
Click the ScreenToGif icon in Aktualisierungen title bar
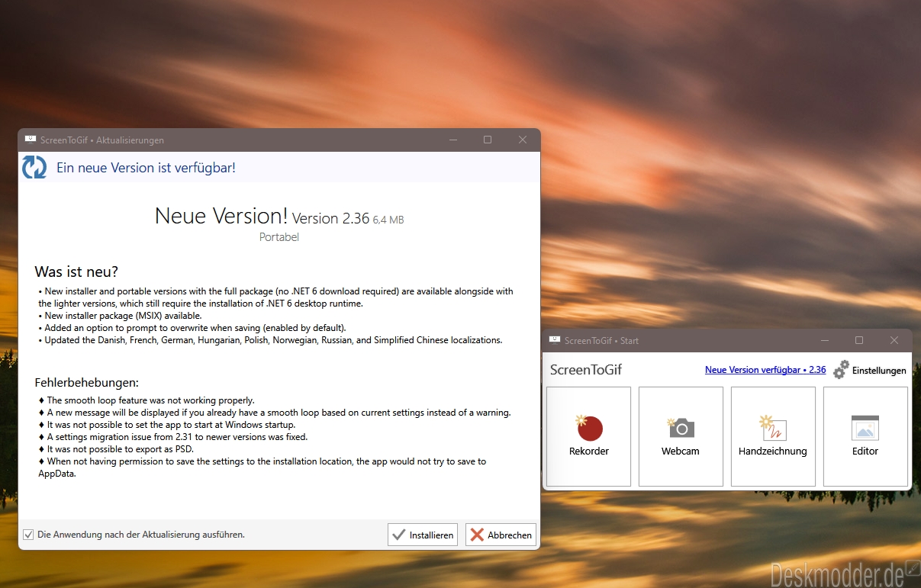coord(31,140)
